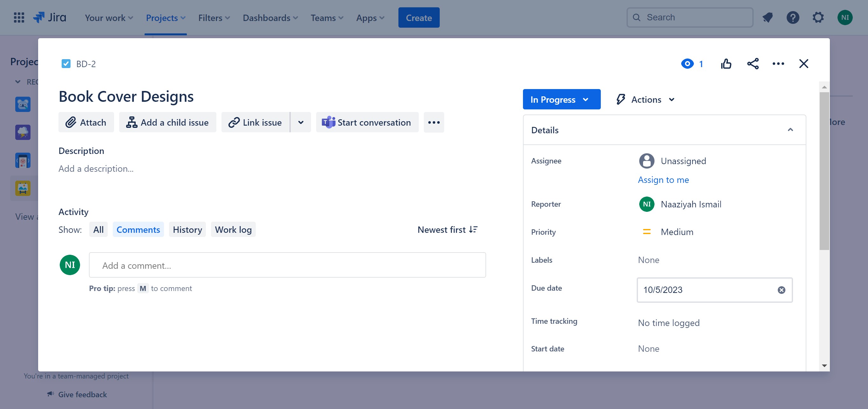Click the Create button
The width and height of the screenshot is (868, 409).
(418, 17)
